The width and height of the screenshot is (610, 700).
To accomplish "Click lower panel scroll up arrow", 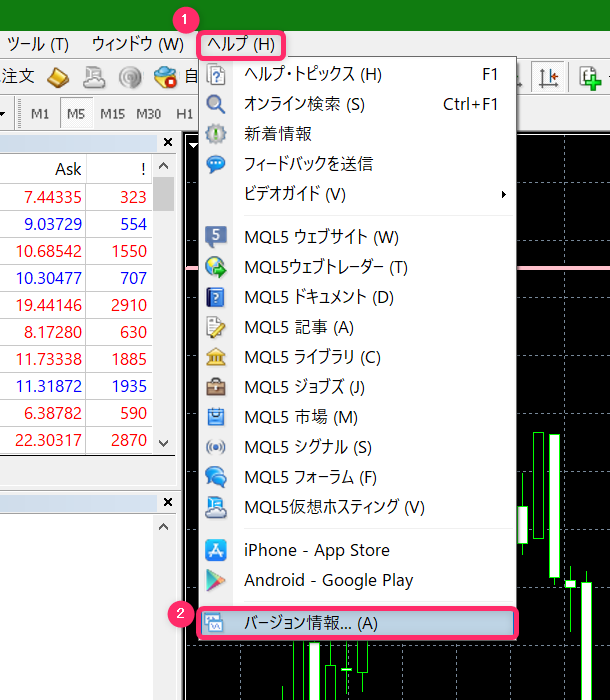I will point(163,527).
